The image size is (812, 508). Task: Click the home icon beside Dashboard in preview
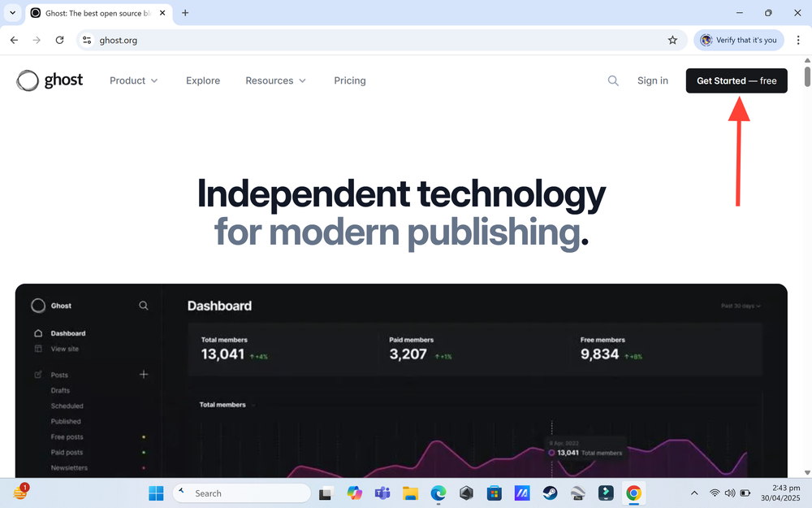tap(38, 332)
